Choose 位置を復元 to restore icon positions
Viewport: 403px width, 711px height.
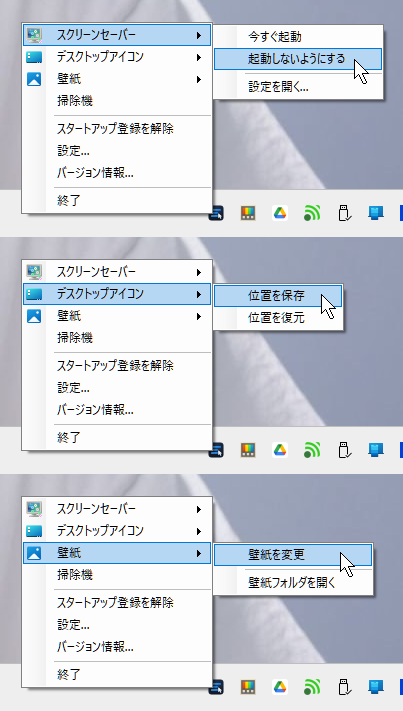(278, 318)
